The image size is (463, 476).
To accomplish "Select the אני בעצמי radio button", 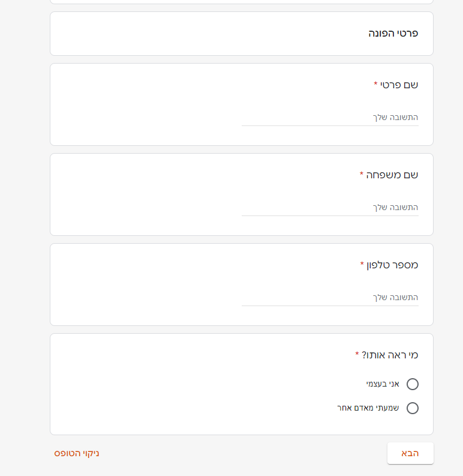I will click(413, 384).
